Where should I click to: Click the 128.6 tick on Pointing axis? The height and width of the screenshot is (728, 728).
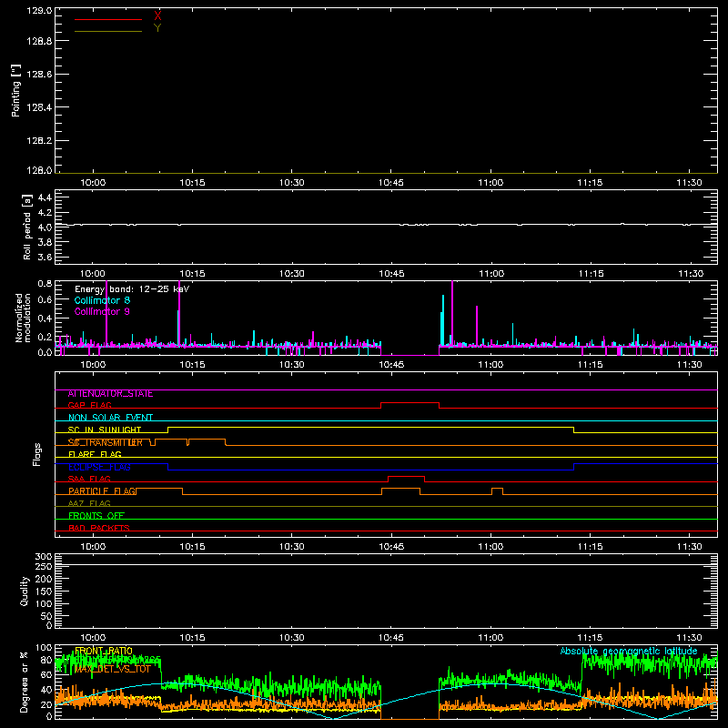coord(39,75)
